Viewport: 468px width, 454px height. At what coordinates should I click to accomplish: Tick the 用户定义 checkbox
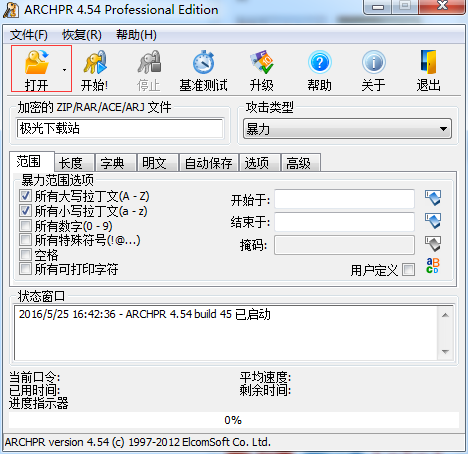[x=409, y=270]
